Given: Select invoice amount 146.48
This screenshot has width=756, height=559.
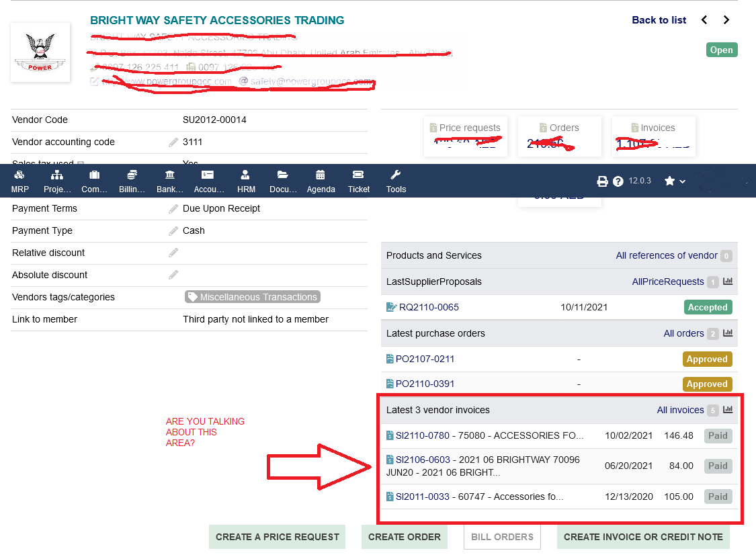Looking at the screenshot, I should (679, 435).
